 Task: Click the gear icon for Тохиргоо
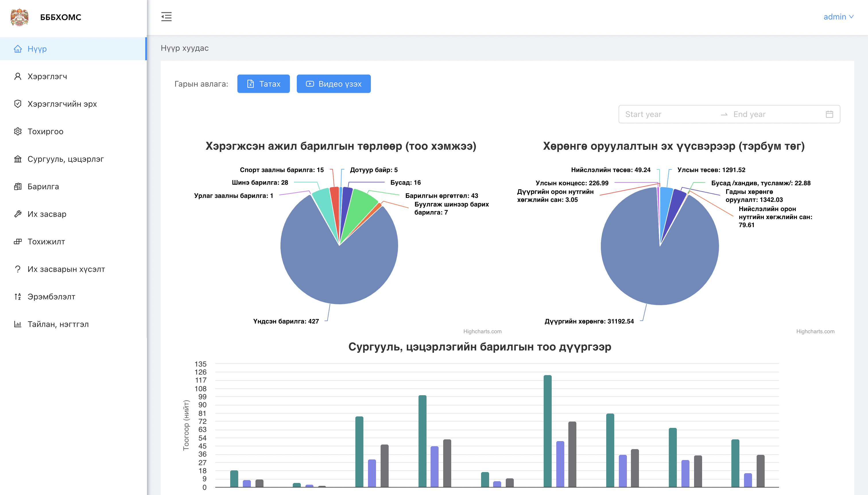click(18, 132)
